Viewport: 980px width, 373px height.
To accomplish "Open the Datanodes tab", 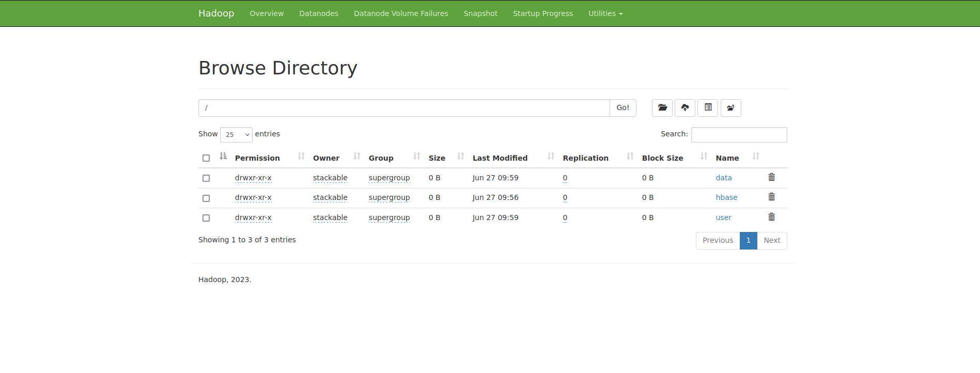I will [318, 13].
